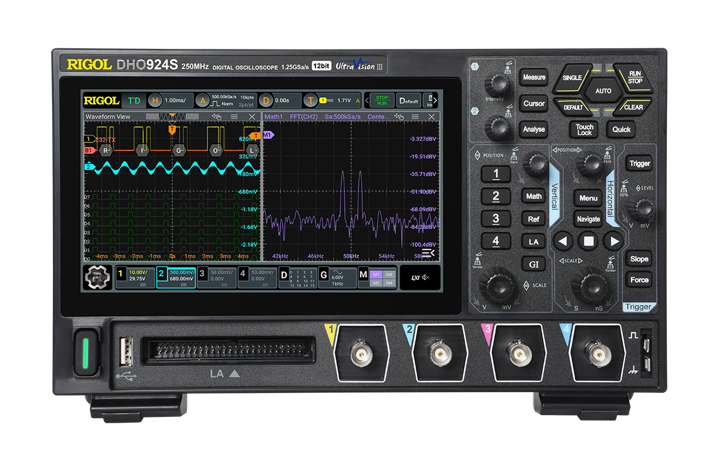Touch the channel 3 BNC input connector
The image size is (705, 471).
tap(519, 354)
